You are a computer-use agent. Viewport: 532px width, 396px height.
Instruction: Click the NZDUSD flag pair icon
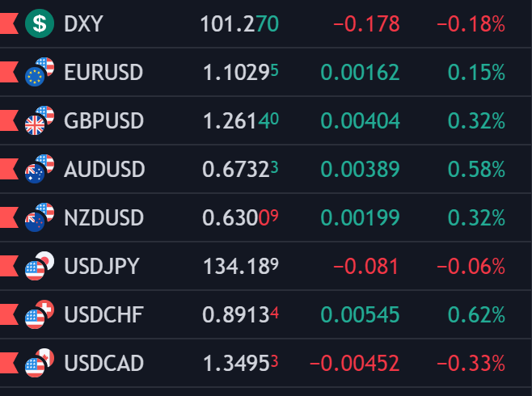39,217
